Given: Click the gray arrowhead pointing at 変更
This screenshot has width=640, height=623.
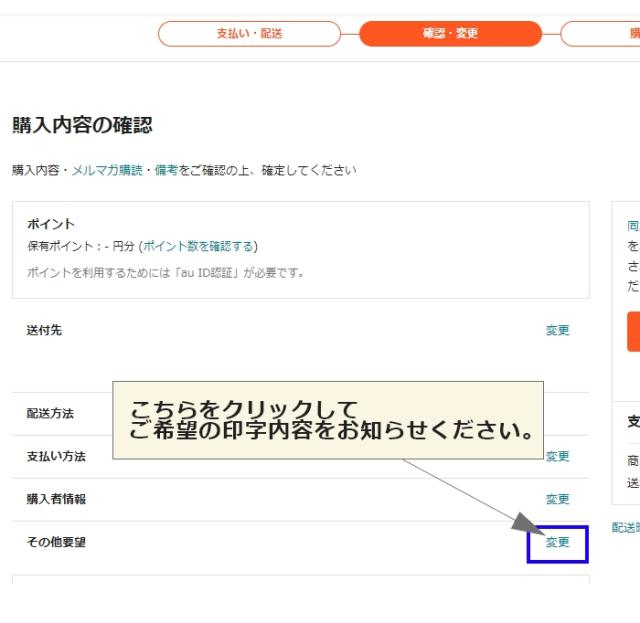Looking at the screenshot, I should pyautogui.click(x=526, y=523).
